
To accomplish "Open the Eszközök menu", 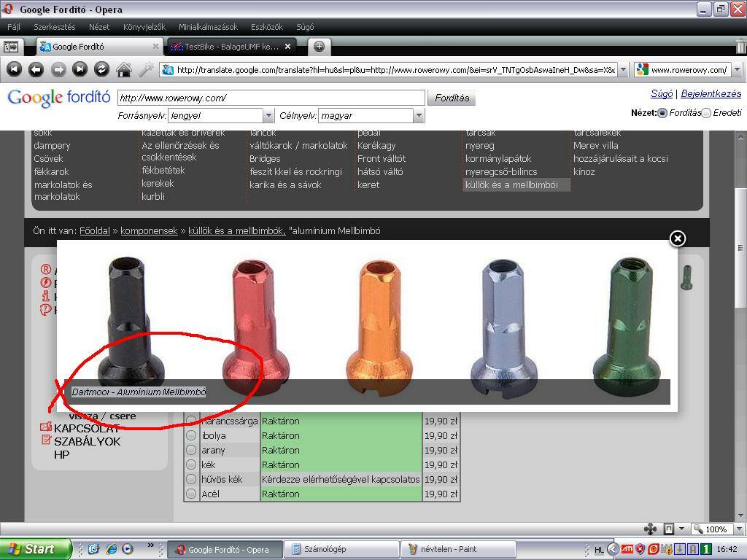I will [267, 27].
